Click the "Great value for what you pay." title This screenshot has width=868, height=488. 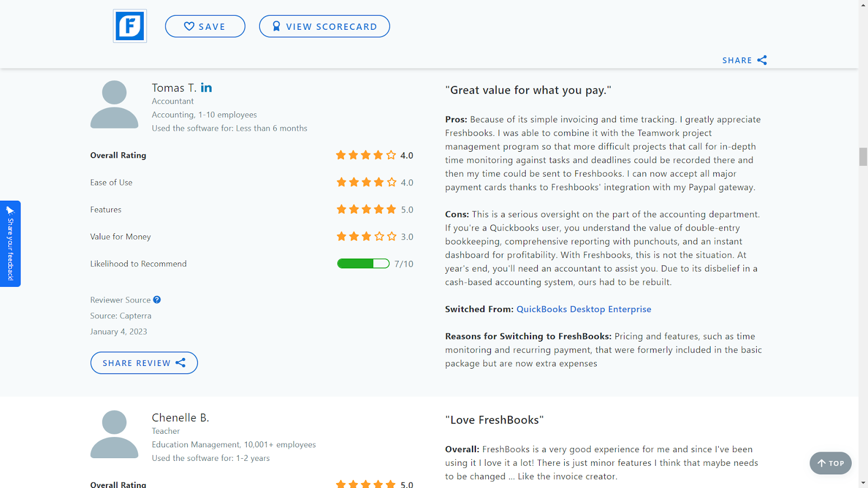pyautogui.click(x=528, y=90)
